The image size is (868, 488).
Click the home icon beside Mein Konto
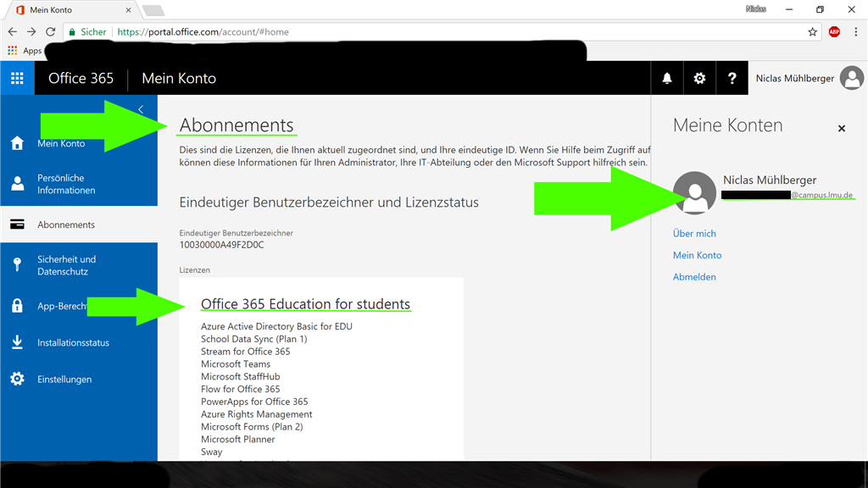(x=17, y=143)
